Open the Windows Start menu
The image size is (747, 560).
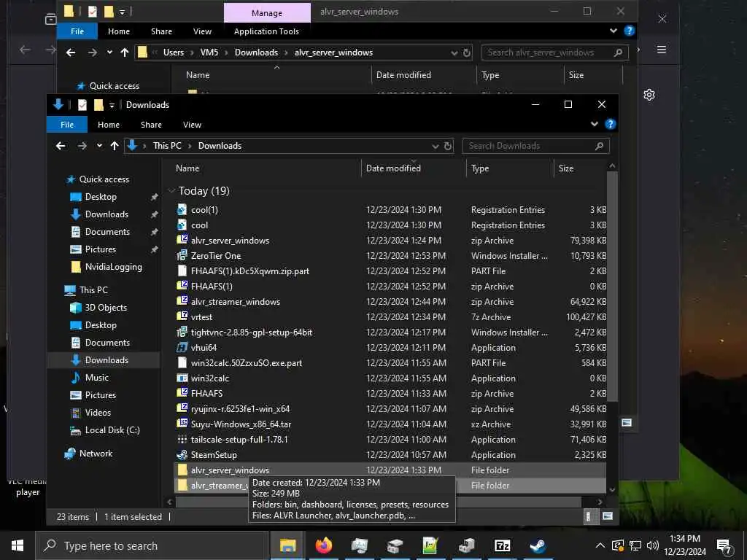(18, 545)
